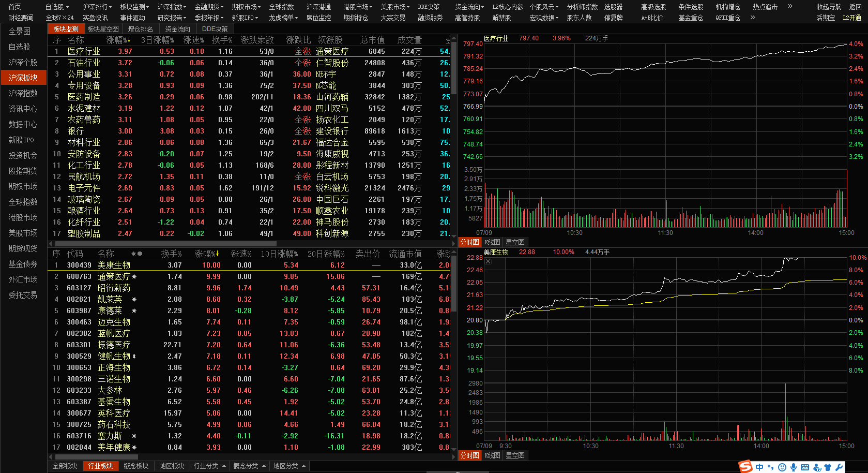Screen dimensions: 868x473
Task: Select the 通策医疗 stock row 600763
Action: click(250, 276)
